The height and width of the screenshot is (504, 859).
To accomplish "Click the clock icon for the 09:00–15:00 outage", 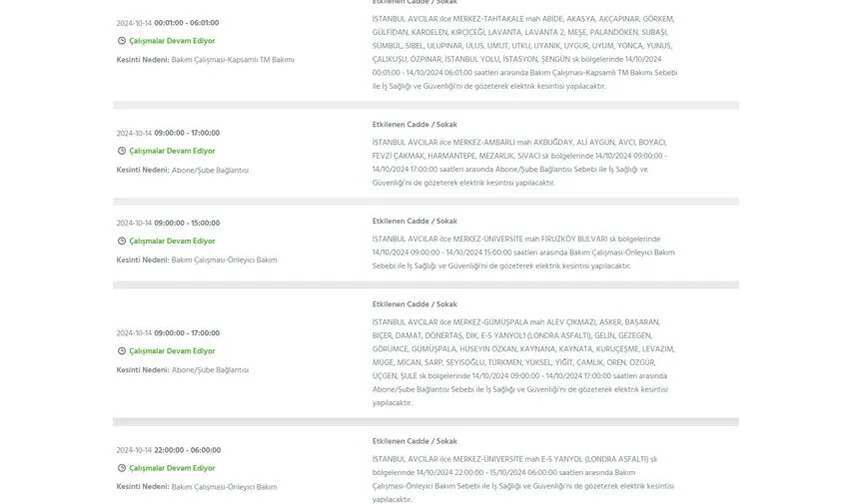I will (x=122, y=242).
